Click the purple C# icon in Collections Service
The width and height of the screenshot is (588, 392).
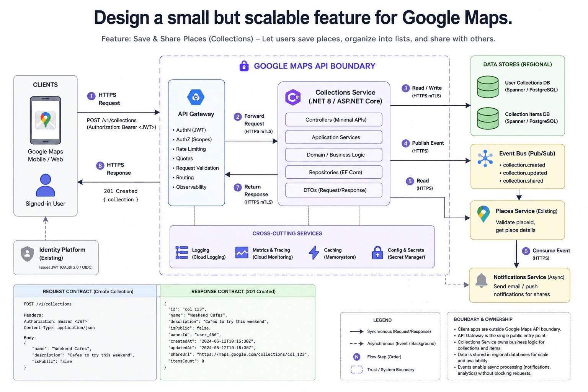click(293, 97)
